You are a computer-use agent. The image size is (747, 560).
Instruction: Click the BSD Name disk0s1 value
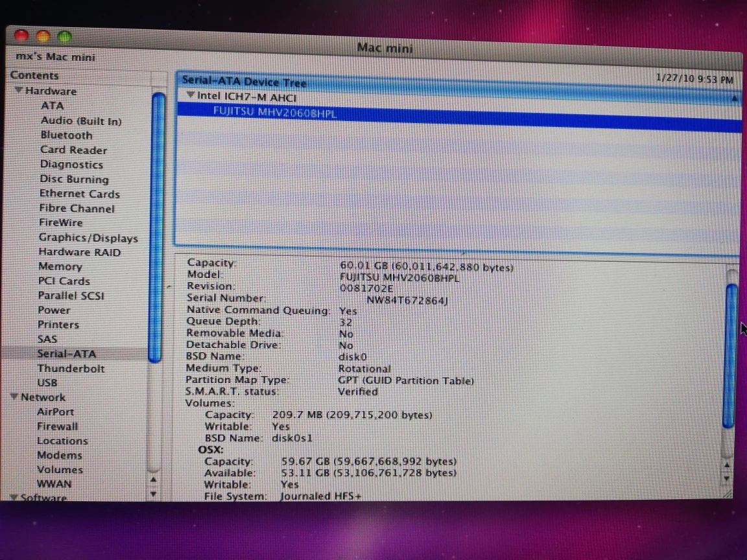292,438
